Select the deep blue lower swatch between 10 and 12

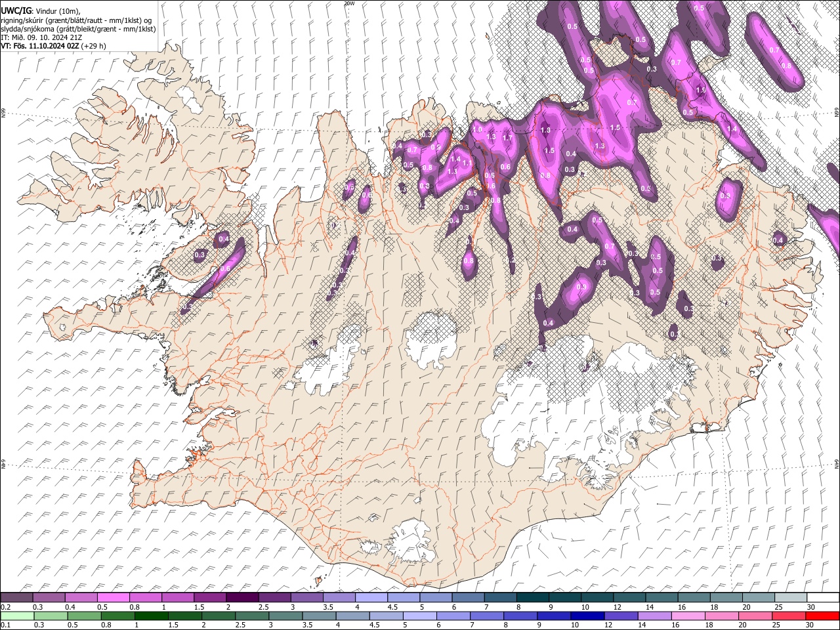[x=589, y=616]
